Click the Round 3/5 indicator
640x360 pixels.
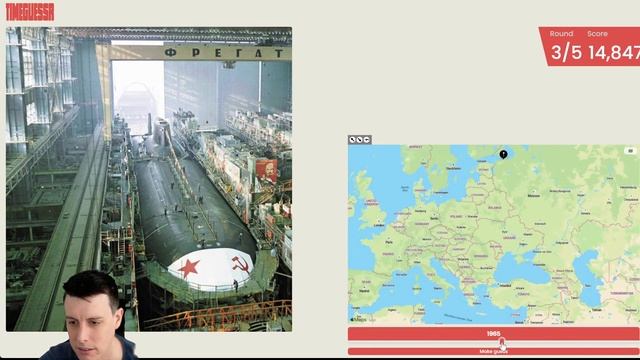click(x=566, y=46)
